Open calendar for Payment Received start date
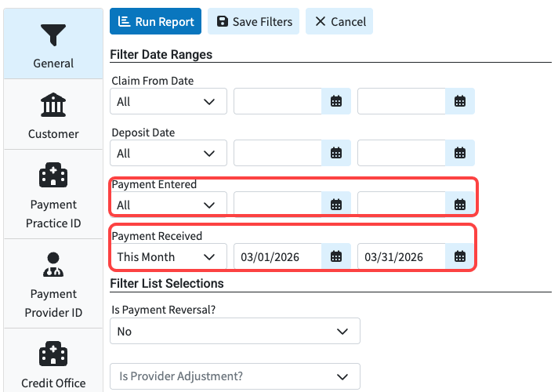This screenshot has height=392, width=558. 336,256
